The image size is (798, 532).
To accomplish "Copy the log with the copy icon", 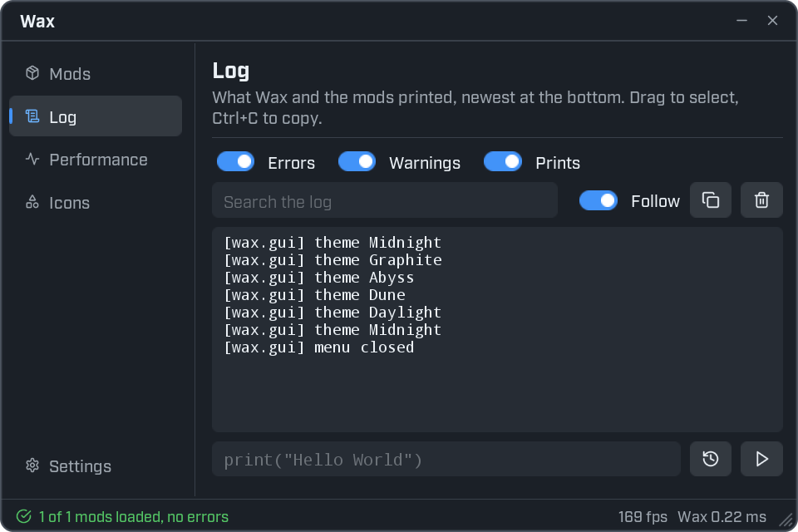I will click(x=711, y=200).
